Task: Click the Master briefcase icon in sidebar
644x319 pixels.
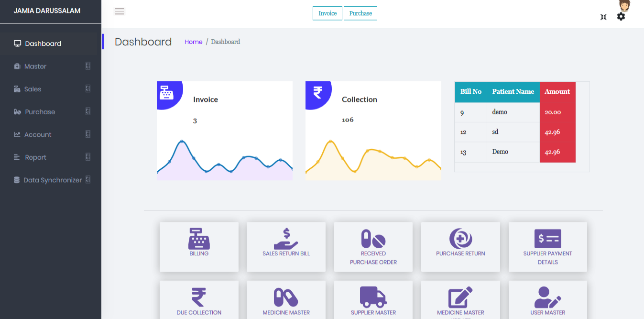Action: tap(17, 66)
